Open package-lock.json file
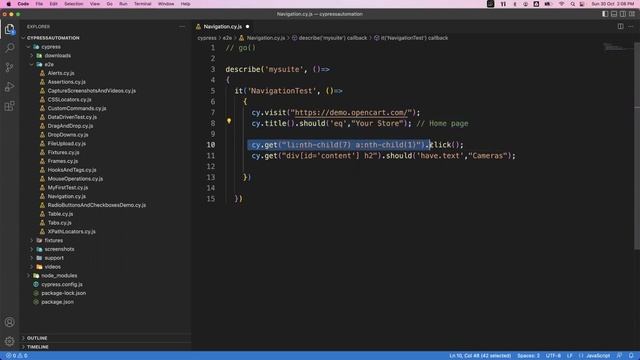 [63, 293]
